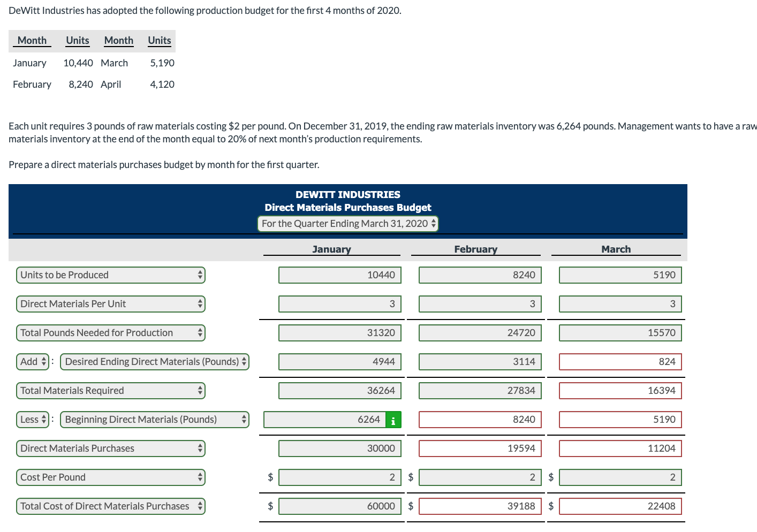Open the 'Direct Materials Per Unit' dropdown
757x532 pixels.
pyautogui.click(x=111, y=304)
